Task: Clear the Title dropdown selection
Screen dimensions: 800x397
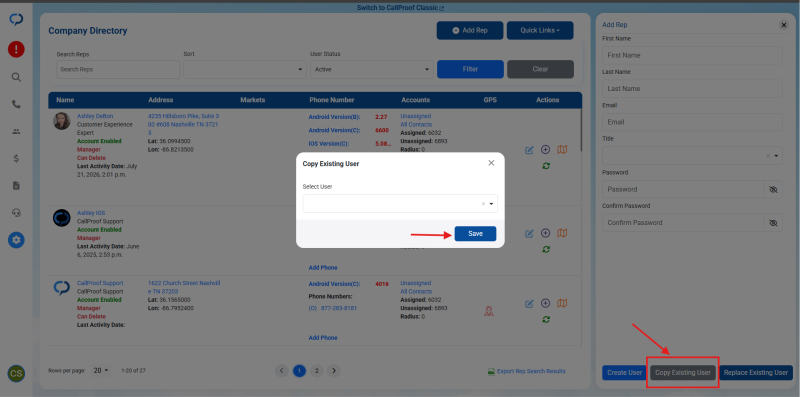Action: (768, 156)
